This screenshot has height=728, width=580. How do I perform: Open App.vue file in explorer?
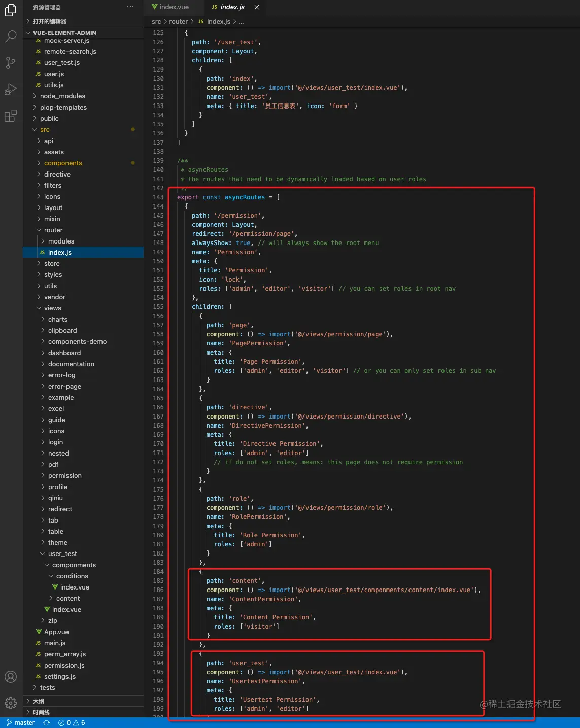[x=56, y=632]
